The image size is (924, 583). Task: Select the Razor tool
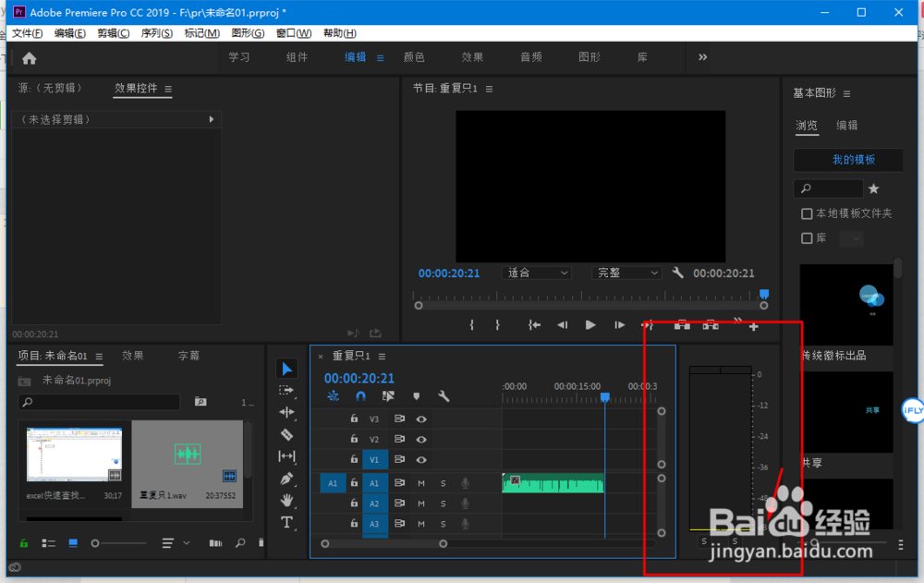coord(287,434)
